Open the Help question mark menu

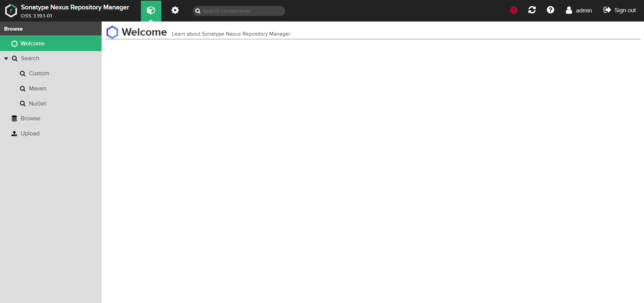coord(550,10)
